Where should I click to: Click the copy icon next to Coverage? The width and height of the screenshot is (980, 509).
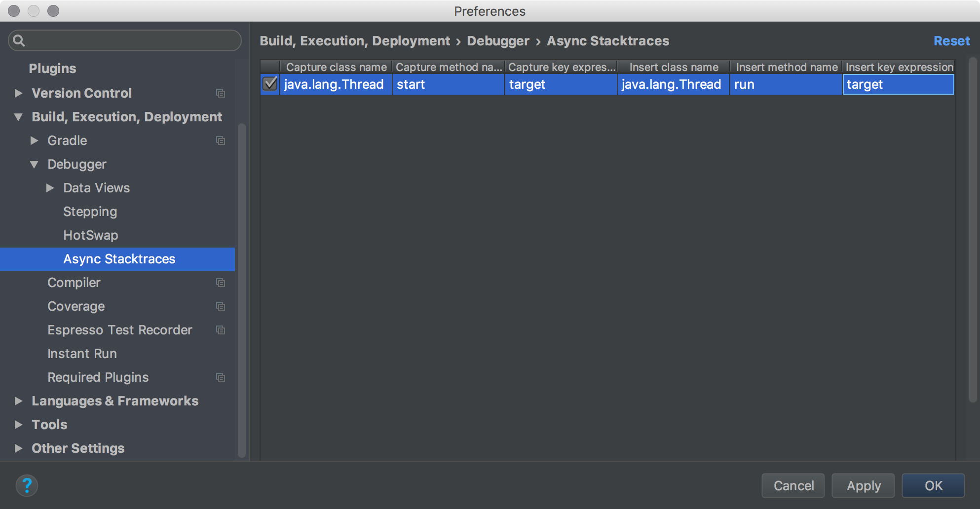[221, 306]
